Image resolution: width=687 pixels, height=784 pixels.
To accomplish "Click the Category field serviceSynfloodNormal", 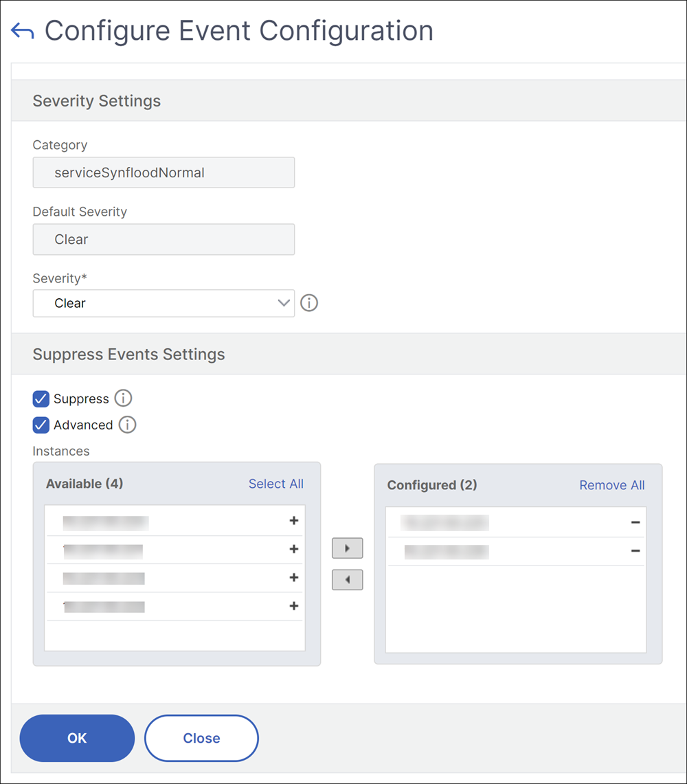I will (164, 172).
